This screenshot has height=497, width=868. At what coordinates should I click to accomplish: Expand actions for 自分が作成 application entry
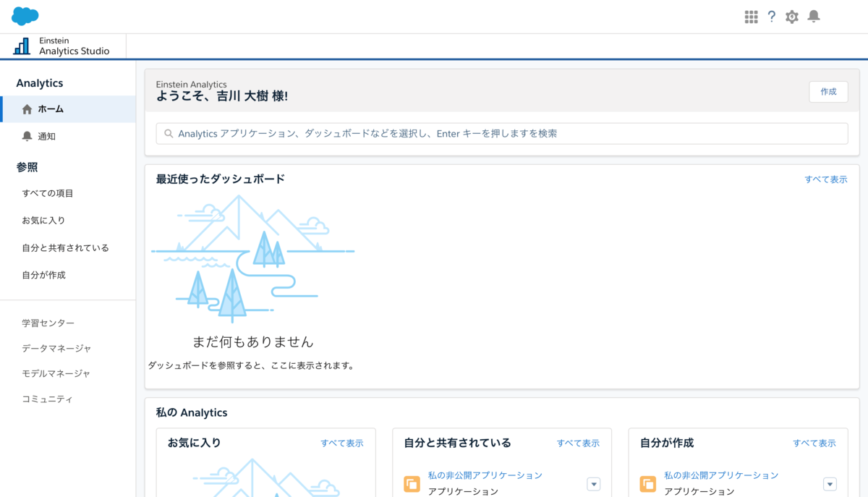click(x=829, y=484)
